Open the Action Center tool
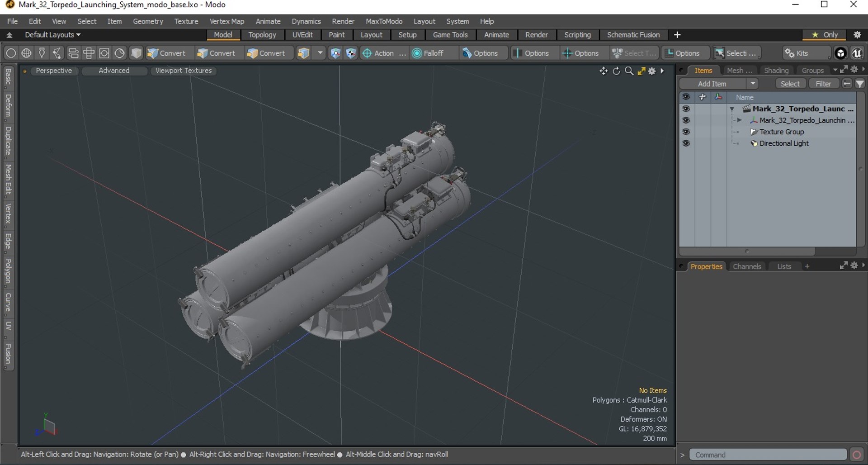Screen dimensions: 868x465 click(383, 53)
